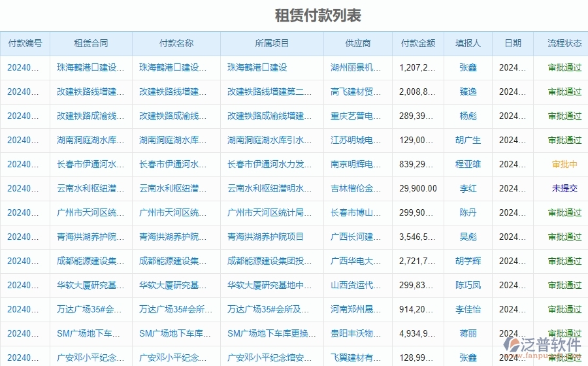Click amount 1,207,2... in first row
The height and width of the screenshot is (366, 588).
pos(417,67)
